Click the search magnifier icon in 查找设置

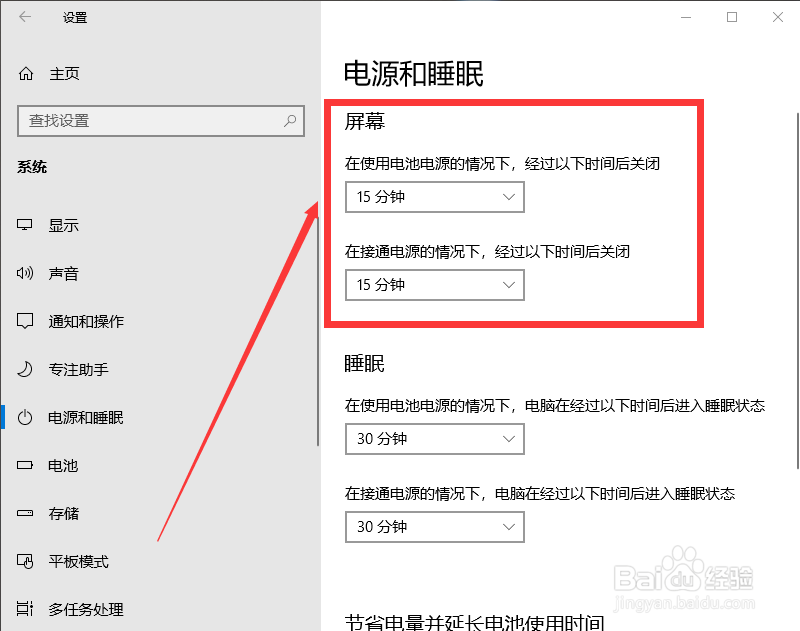pos(290,121)
